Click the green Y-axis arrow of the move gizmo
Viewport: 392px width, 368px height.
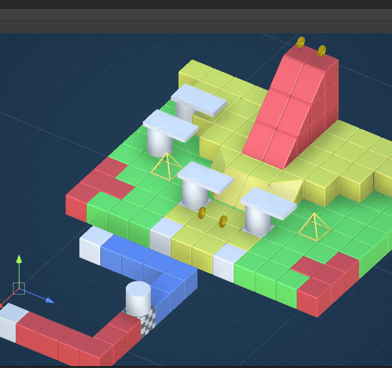coord(19,259)
